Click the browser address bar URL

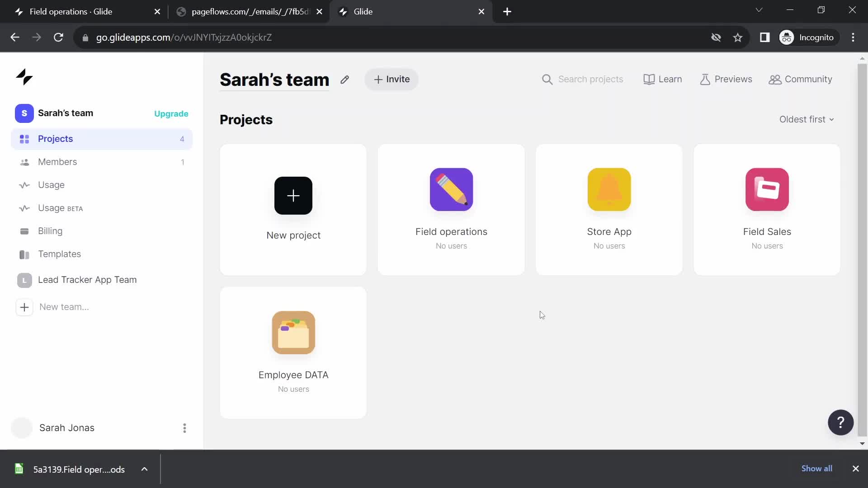184,38
